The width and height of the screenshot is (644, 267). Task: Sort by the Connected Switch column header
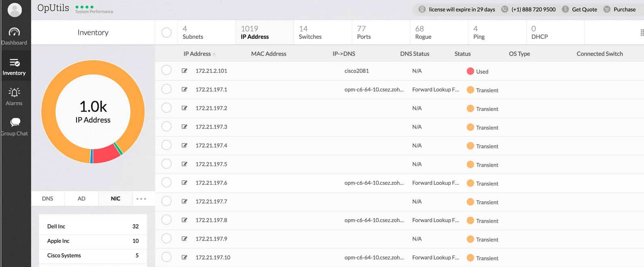point(599,53)
